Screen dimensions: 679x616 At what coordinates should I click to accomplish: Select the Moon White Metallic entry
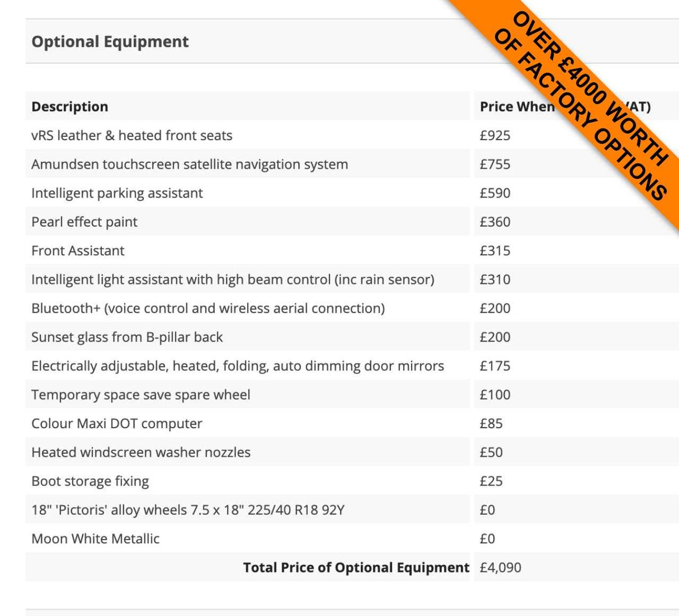click(95, 539)
